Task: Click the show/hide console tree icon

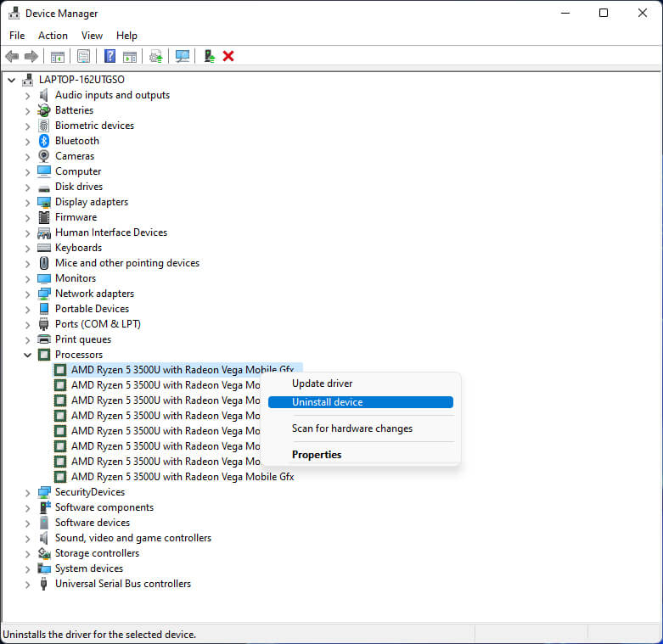Action: (58, 56)
